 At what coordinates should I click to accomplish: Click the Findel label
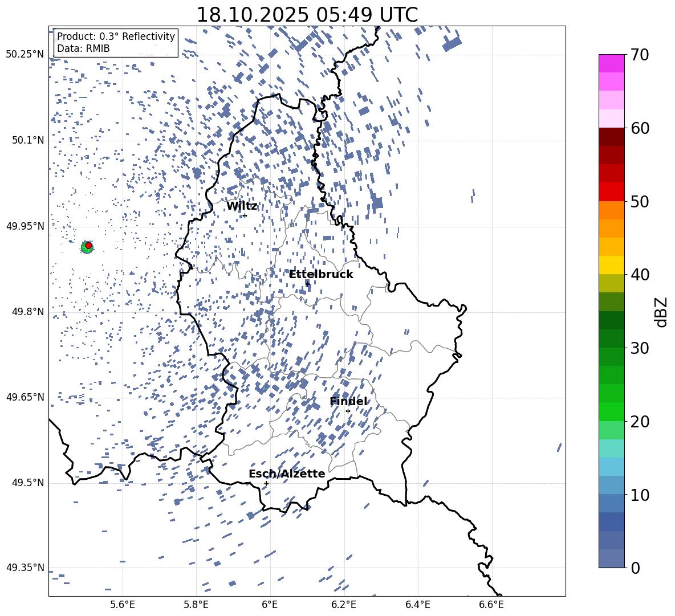click(349, 401)
